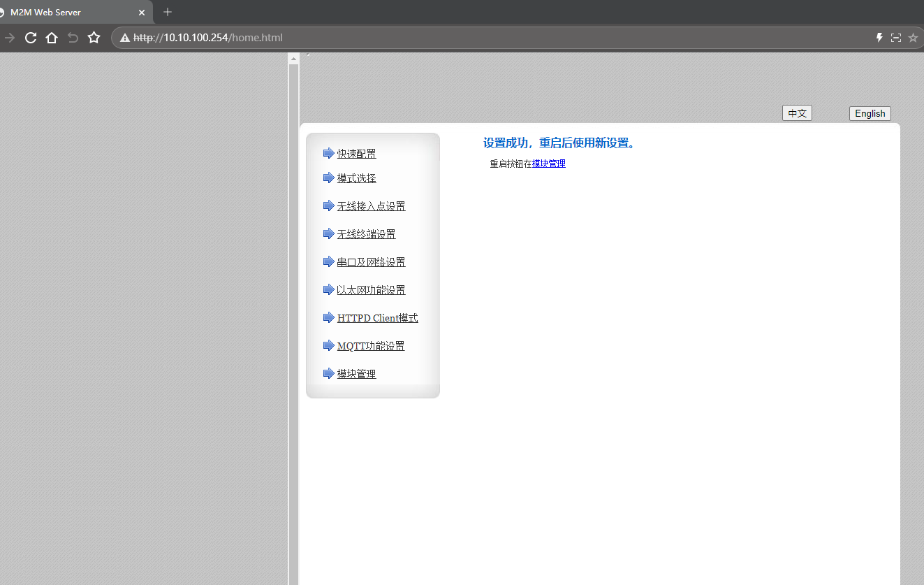Click the undo close-tab arrow icon
This screenshot has width=924, height=585.
(x=73, y=38)
